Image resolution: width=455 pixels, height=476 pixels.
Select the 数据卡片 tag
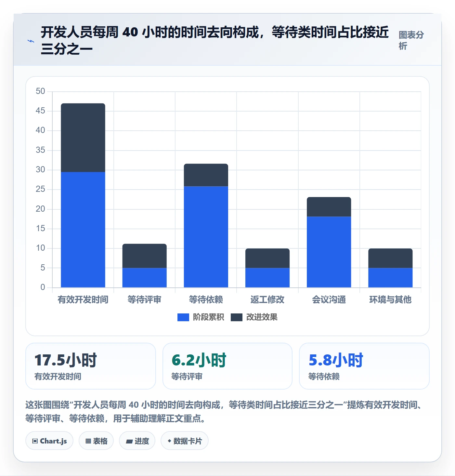pos(185,441)
